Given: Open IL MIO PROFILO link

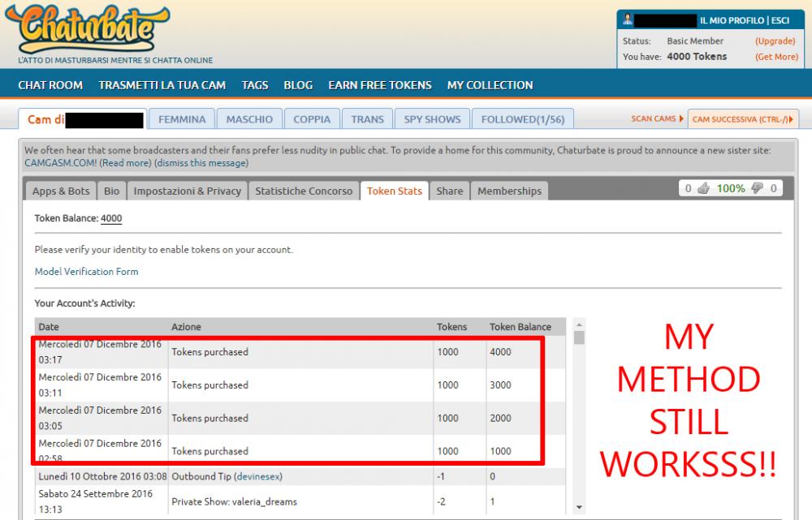Looking at the screenshot, I should click(732, 20).
